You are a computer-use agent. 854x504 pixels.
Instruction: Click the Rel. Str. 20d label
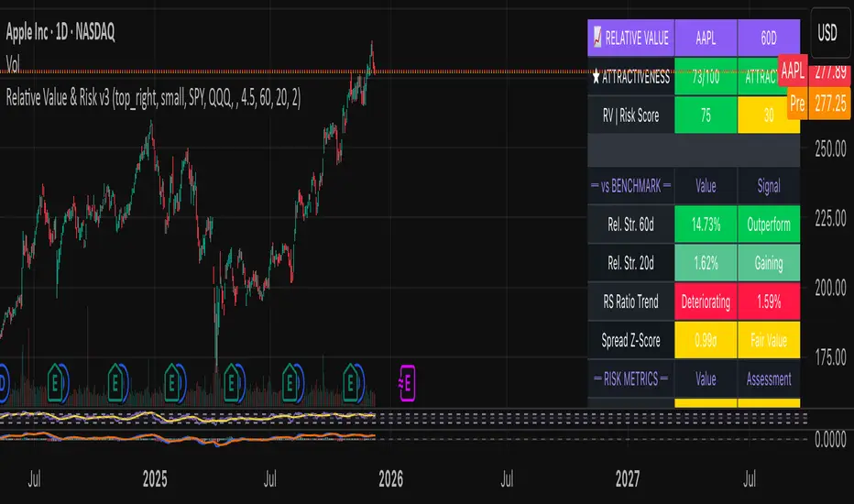tap(630, 263)
